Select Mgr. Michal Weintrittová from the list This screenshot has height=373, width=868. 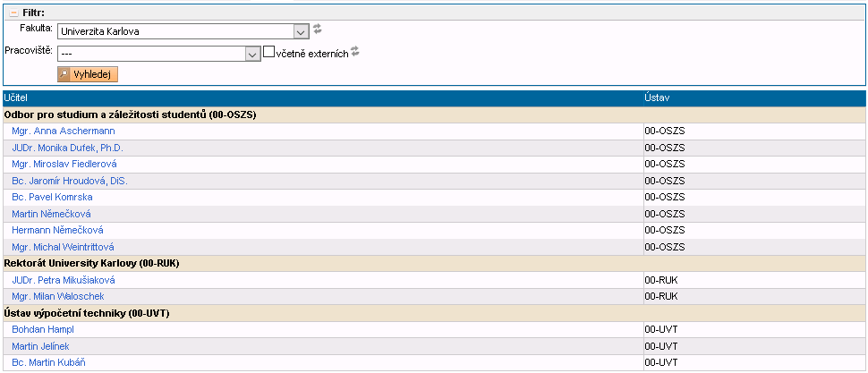pos(63,247)
